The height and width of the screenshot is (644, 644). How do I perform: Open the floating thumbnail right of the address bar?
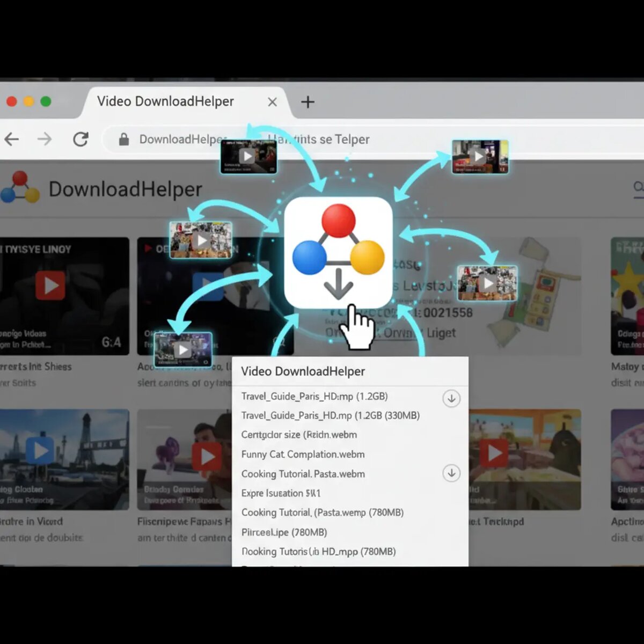tap(480, 156)
